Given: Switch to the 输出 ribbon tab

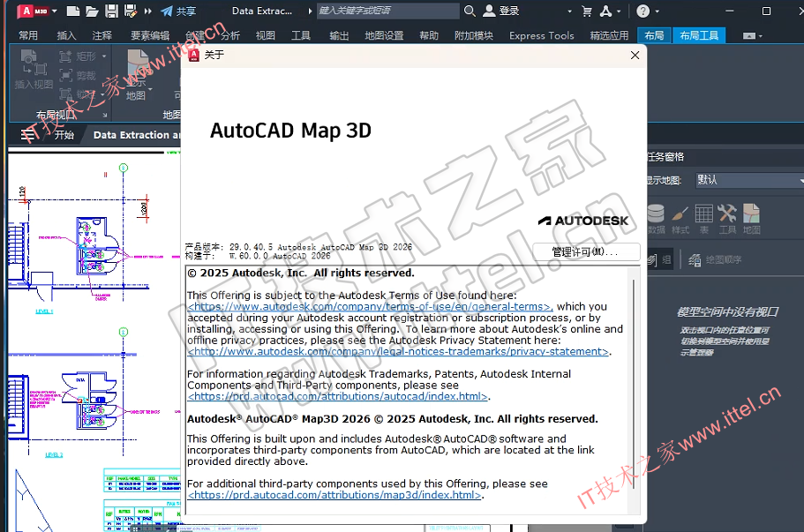Looking at the screenshot, I should click(339, 35).
